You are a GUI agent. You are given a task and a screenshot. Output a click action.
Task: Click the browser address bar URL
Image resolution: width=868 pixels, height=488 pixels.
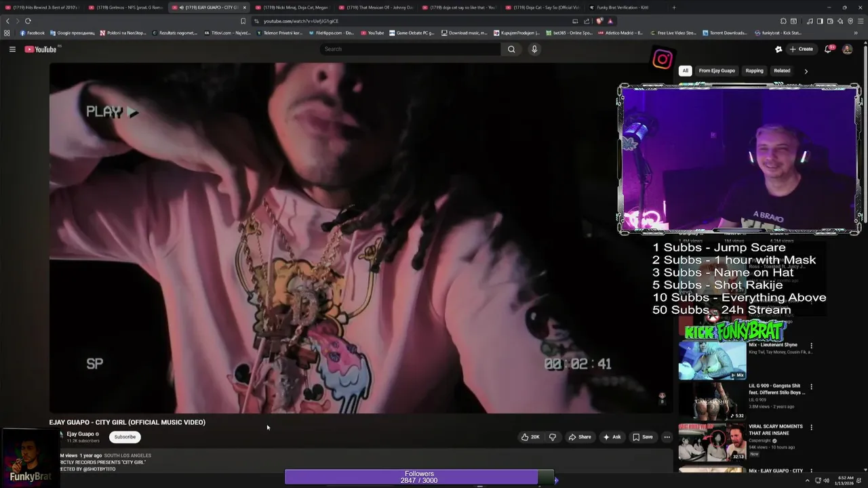pos(300,21)
